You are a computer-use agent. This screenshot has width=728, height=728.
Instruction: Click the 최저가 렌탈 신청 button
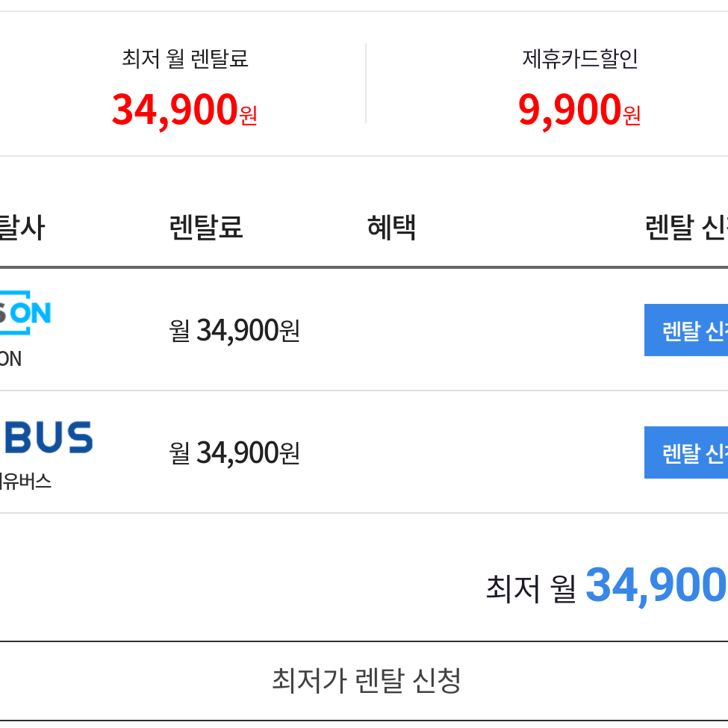(x=366, y=681)
